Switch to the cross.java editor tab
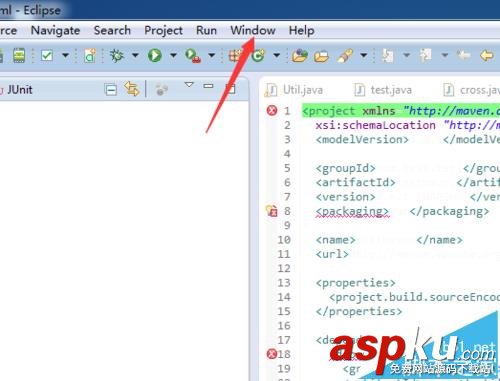Image resolution: width=500 pixels, height=381 pixels. tap(471, 90)
